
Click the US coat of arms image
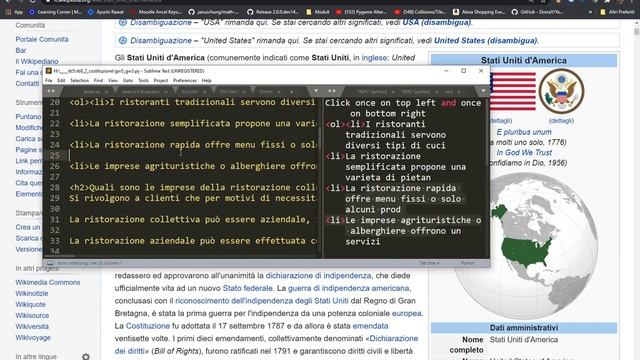coord(561,91)
